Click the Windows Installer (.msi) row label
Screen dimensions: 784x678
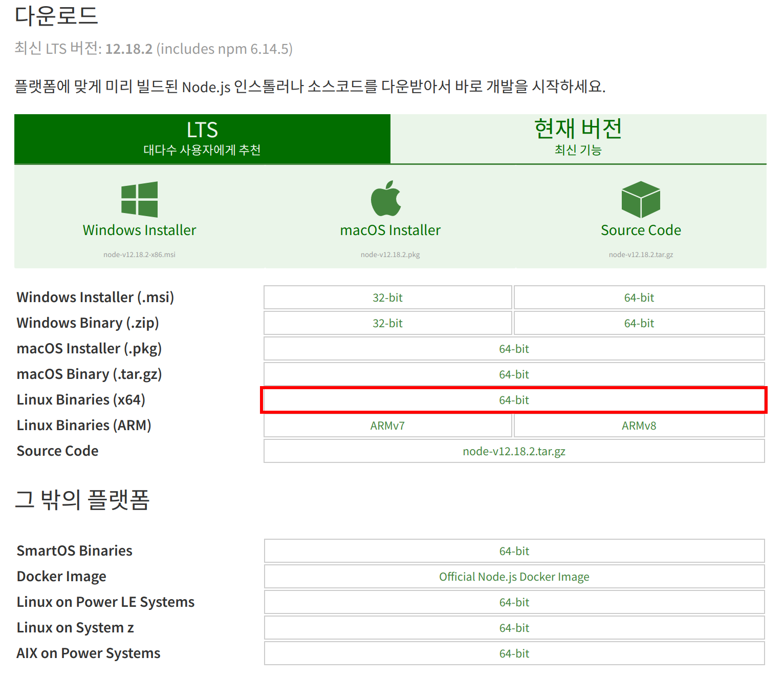95,298
